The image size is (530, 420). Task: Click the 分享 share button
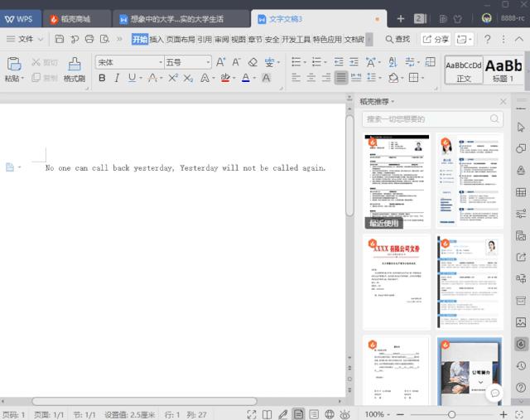435,39
